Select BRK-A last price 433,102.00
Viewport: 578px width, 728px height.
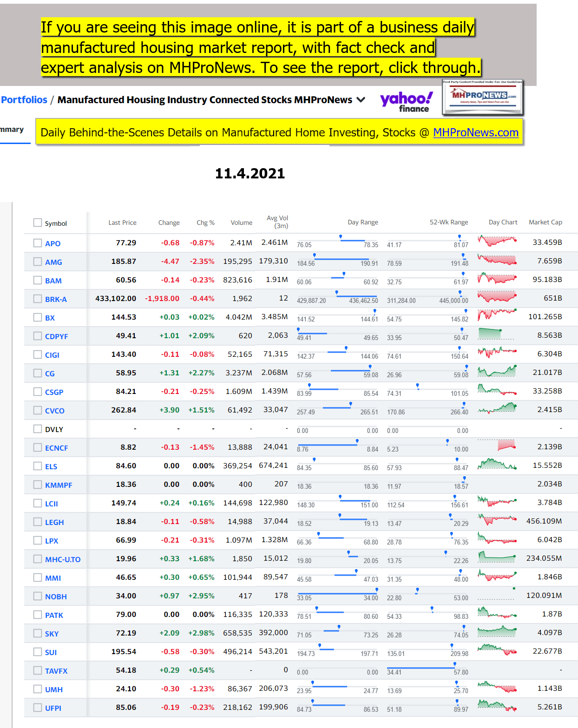coord(116,298)
